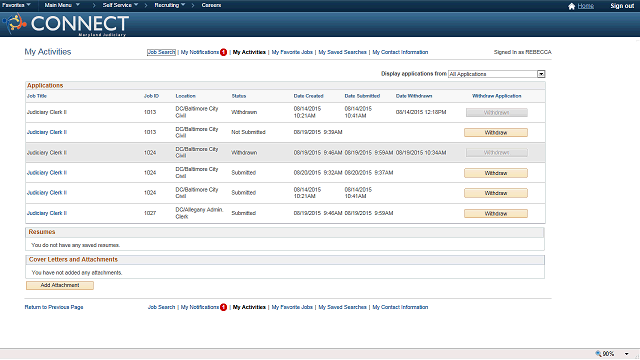The image size is (640, 360).
Task: Open My Contact Information in top navigation
Action: (x=400, y=52)
